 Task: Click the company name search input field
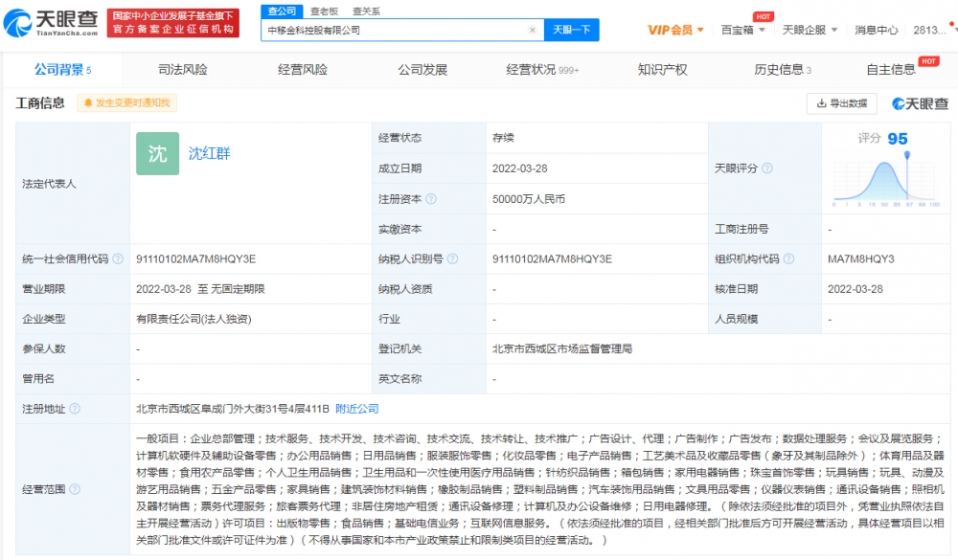click(x=394, y=30)
